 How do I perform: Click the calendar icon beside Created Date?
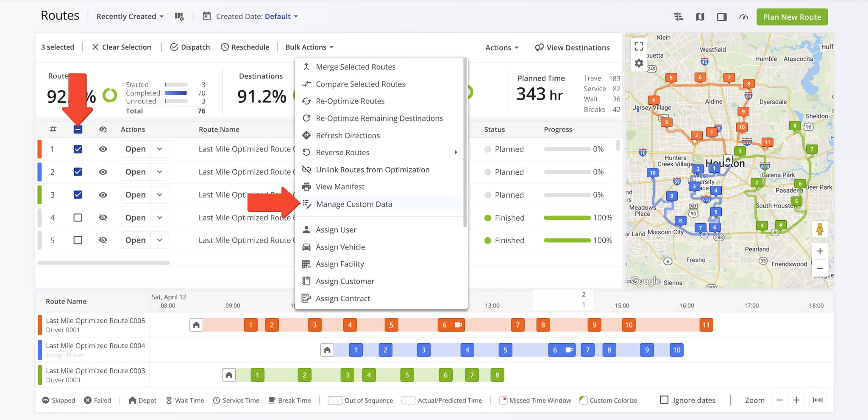click(206, 17)
